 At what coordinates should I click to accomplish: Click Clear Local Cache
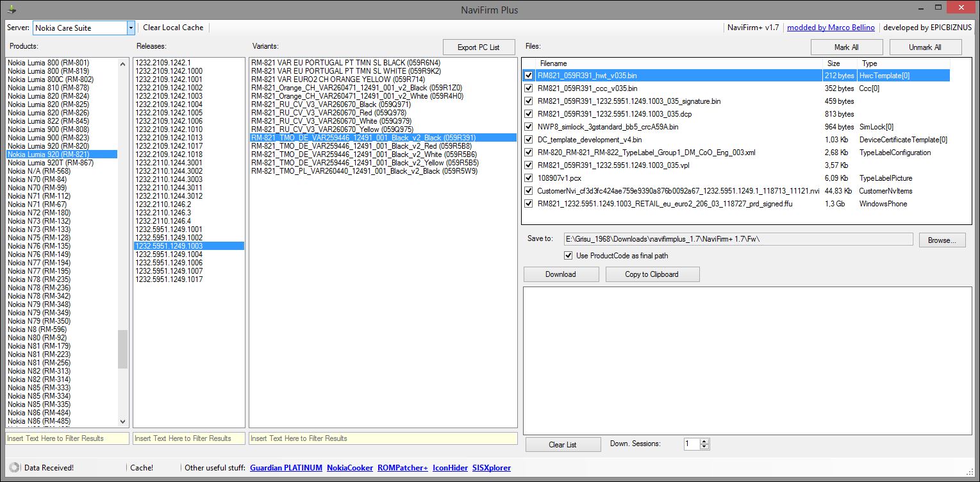tap(173, 28)
